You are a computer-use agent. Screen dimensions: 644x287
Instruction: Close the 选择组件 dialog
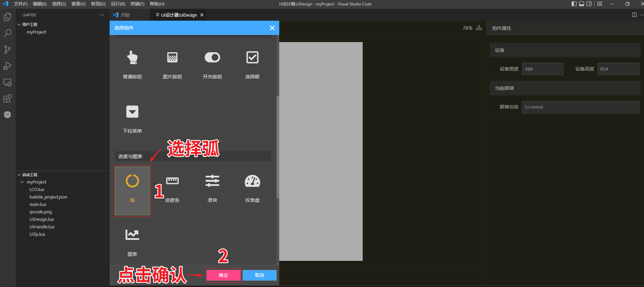(272, 28)
